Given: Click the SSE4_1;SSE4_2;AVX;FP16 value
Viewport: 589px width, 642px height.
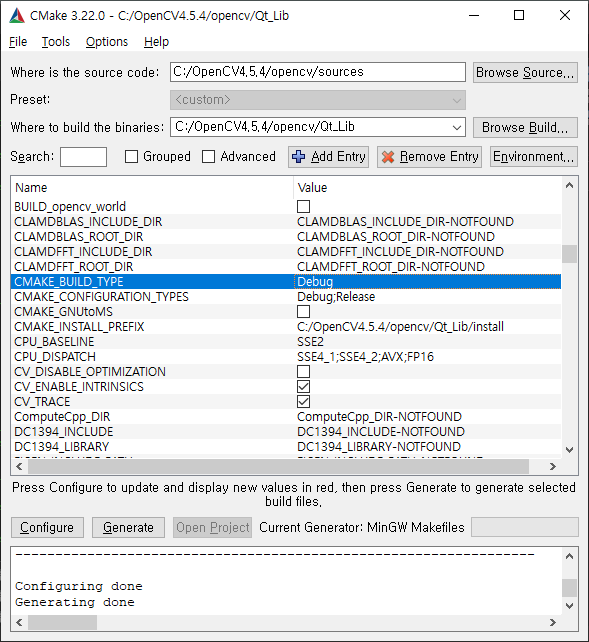Looking at the screenshot, I should point(366,357).
